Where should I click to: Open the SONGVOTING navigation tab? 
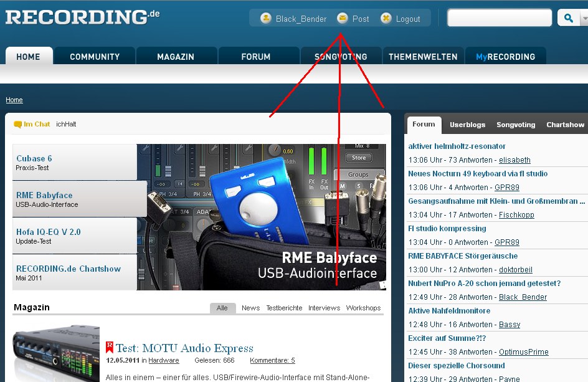pyautogui.click(x=341, y=57)
